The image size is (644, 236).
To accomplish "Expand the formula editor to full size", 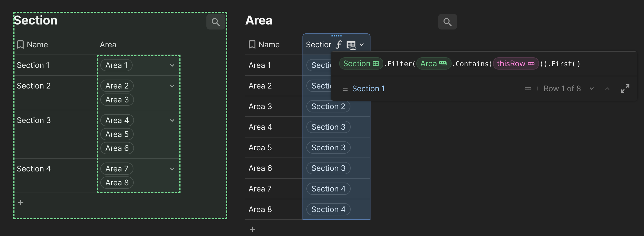I will coord(625,88).
